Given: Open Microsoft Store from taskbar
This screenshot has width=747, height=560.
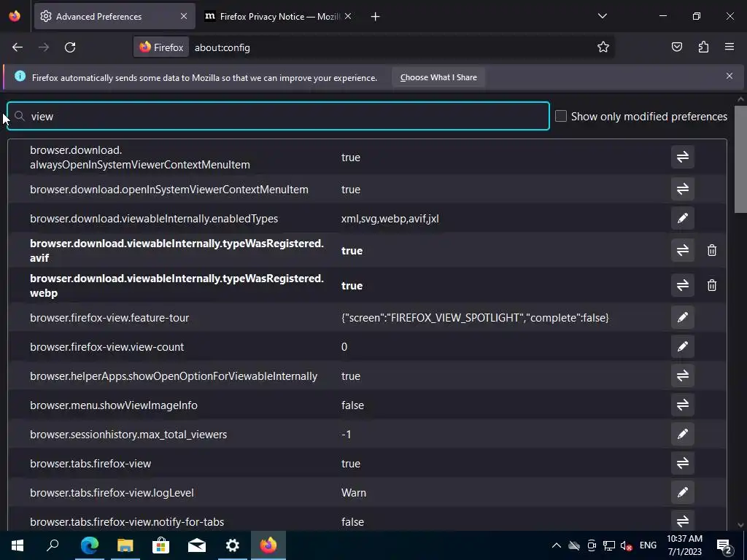Looking at the screenshot, I should tap(160, 545).
